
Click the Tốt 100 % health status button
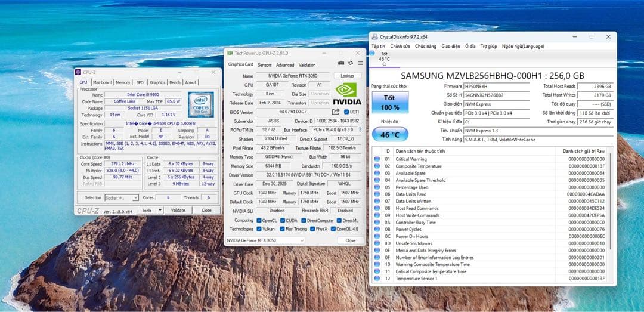pyautogui.click(x=390, y=103)
